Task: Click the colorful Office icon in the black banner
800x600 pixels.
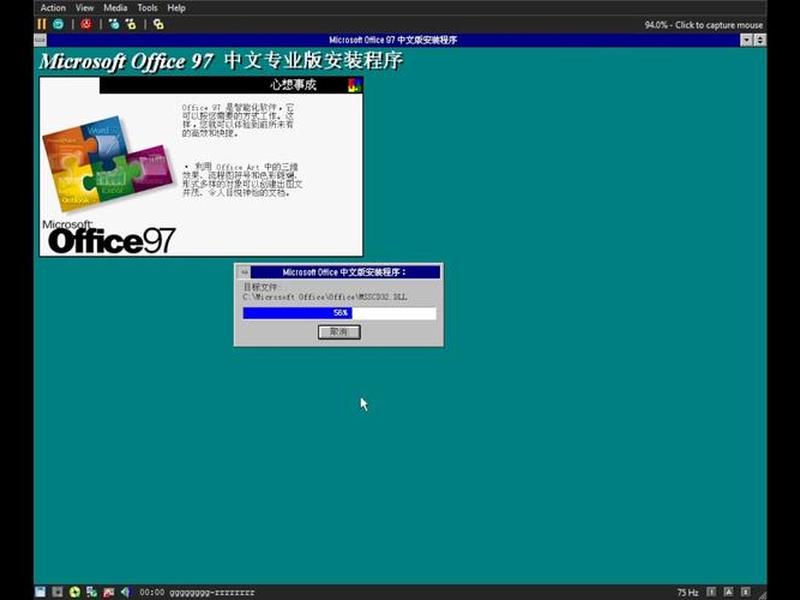Action: pyautogui.click(x=354, y=85)
